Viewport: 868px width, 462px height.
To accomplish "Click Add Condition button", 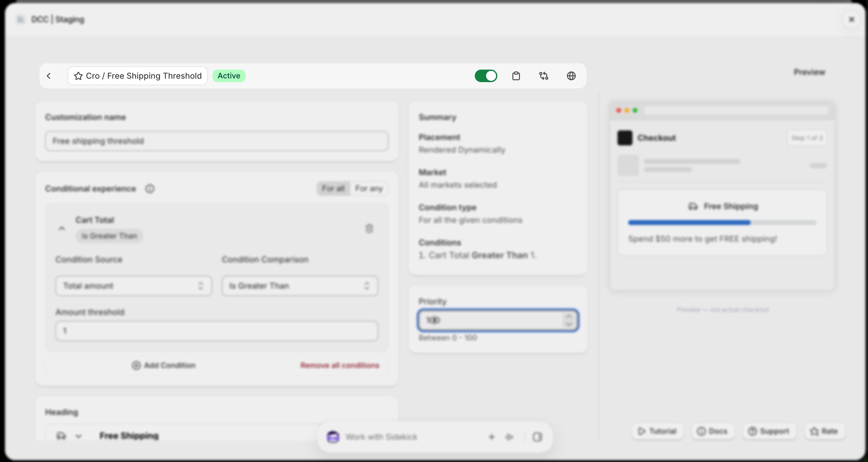I will (164, 365).
